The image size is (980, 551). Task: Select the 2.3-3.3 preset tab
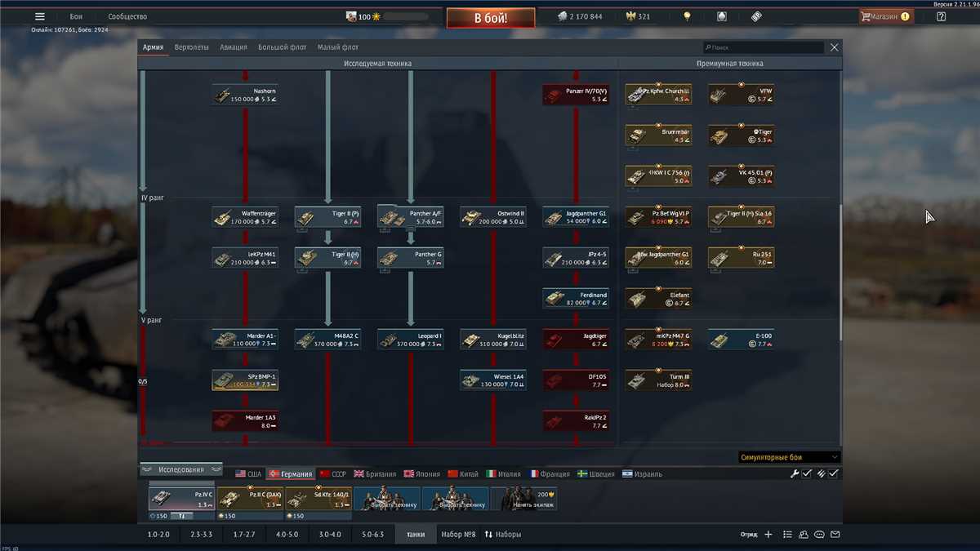[201, 535]
